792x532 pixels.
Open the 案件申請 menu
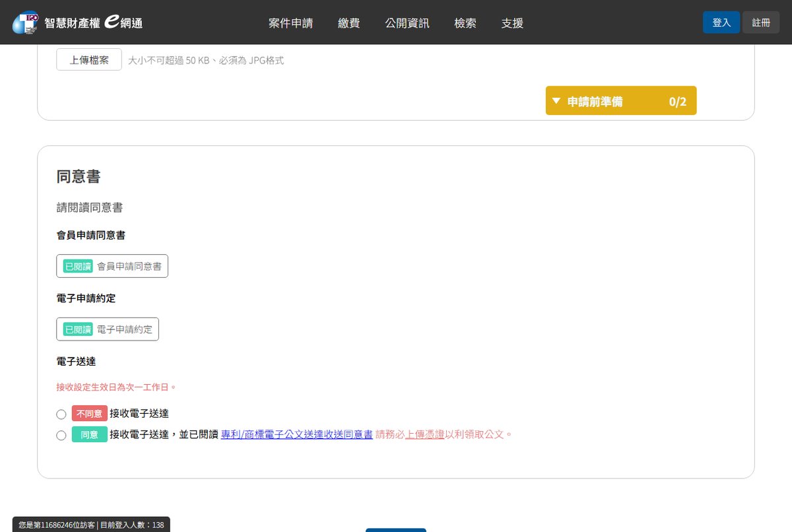291,23
